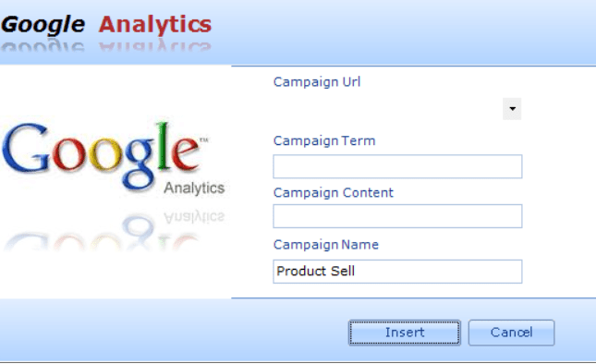Click the colorful Google logo image
Viewport: 596px width, 364px height.
(x=114, y=158)
